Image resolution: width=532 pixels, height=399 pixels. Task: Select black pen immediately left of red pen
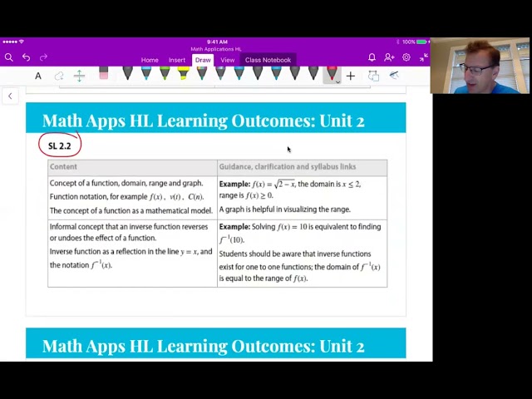click(313, 73)
